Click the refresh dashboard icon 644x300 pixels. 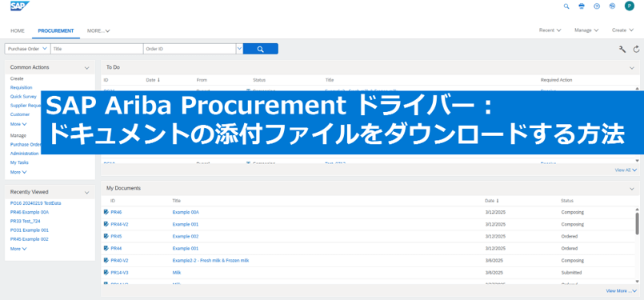[x=636, y=50]
